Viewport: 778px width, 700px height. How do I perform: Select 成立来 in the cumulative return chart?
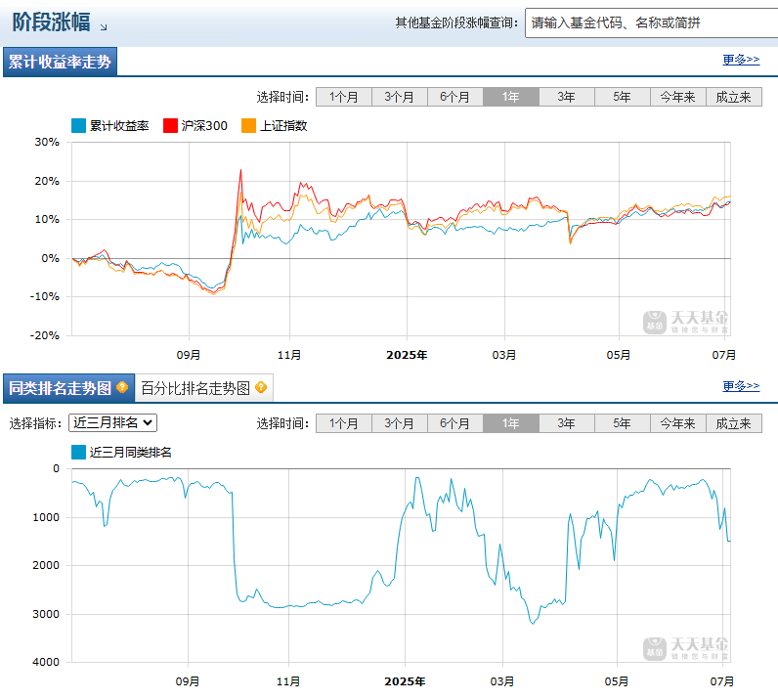[x=734, y=97]
